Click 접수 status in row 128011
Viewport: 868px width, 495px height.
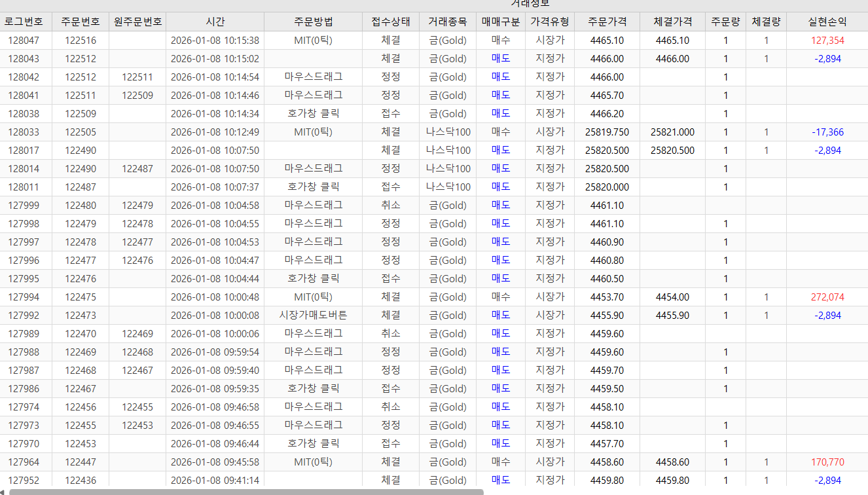pyautogui.click(x=391, y=187)
